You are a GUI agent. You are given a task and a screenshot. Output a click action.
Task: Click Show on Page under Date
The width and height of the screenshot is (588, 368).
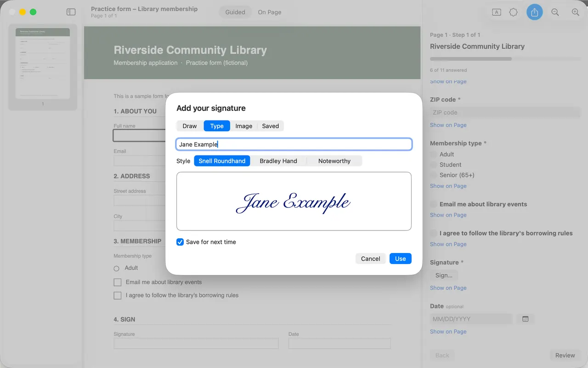coord(448,332)
